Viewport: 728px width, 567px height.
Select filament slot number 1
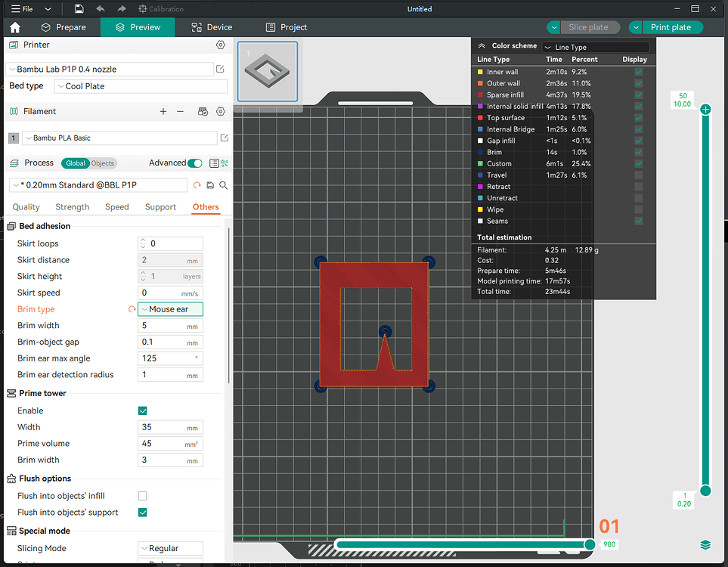tap(14, 138)
